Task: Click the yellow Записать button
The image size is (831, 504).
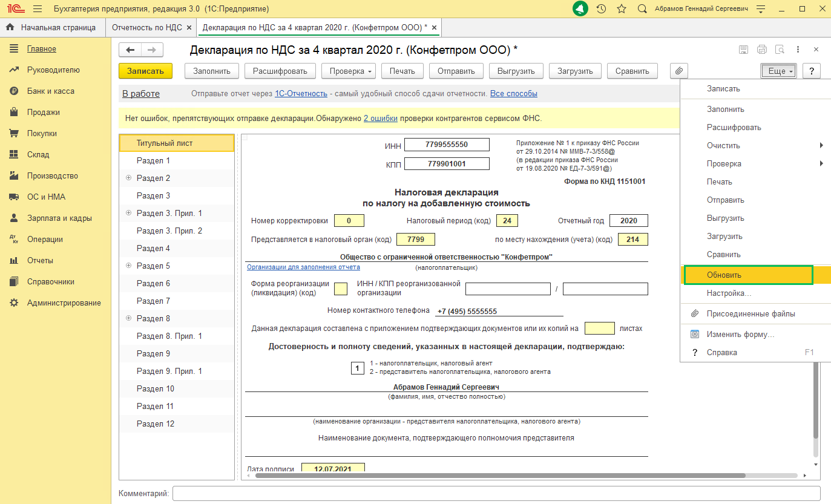Action: 145,71
